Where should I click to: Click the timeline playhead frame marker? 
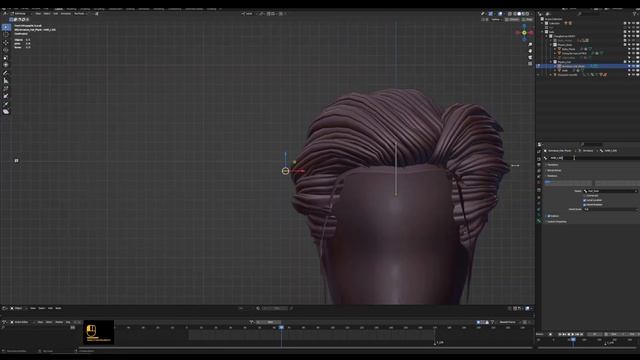pos(281,327)
